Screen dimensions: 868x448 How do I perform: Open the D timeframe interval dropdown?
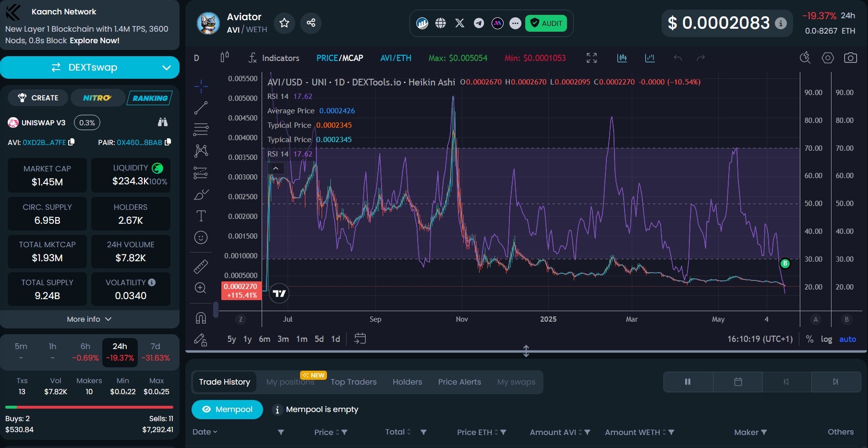click(196, 58)
